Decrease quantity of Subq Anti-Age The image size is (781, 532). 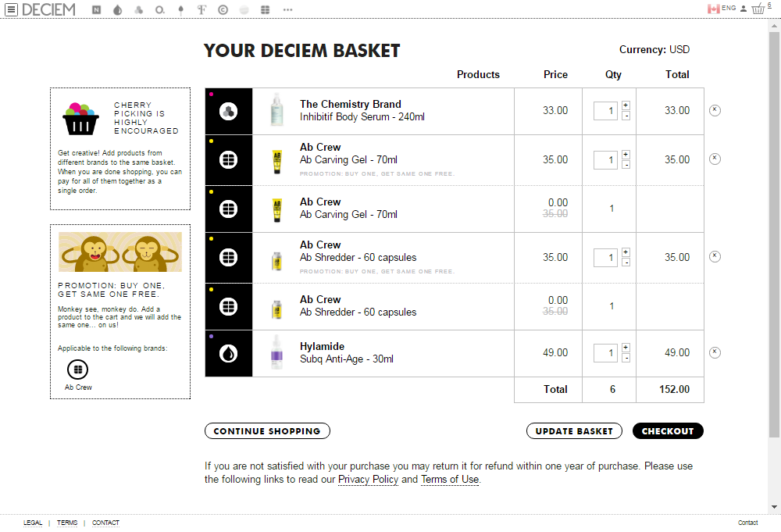(x=626, y=358)
